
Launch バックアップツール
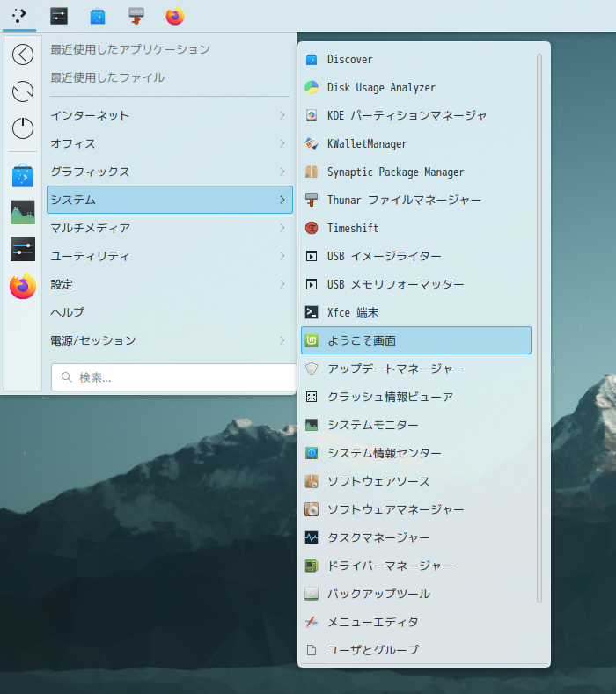tap(416, 594)
